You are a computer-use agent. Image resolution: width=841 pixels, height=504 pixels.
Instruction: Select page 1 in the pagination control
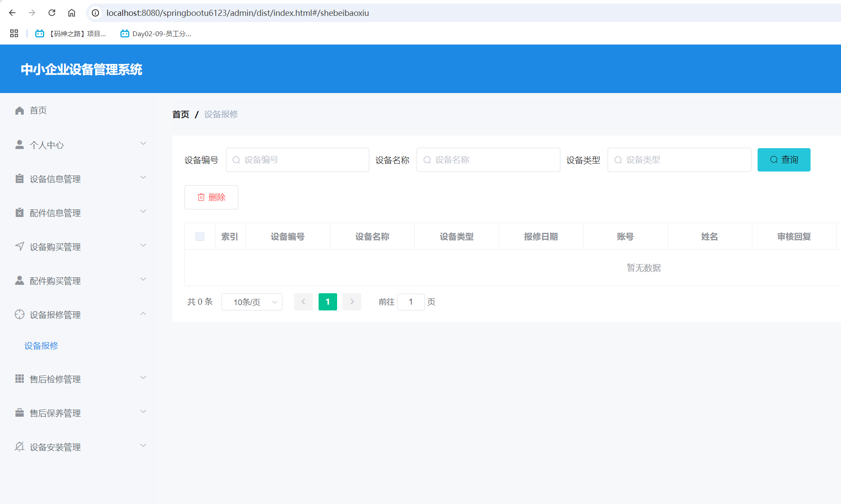pyautogui.click(x=327, y=302)
